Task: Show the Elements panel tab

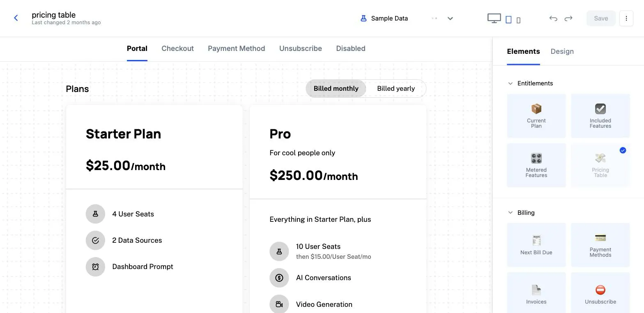Action: tap(523, 51)
